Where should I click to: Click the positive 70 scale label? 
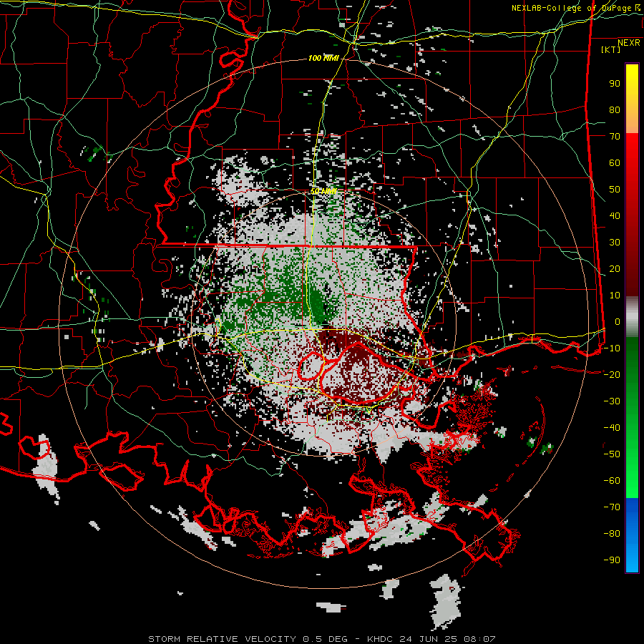pyautogui.click(x=615, y=137)
